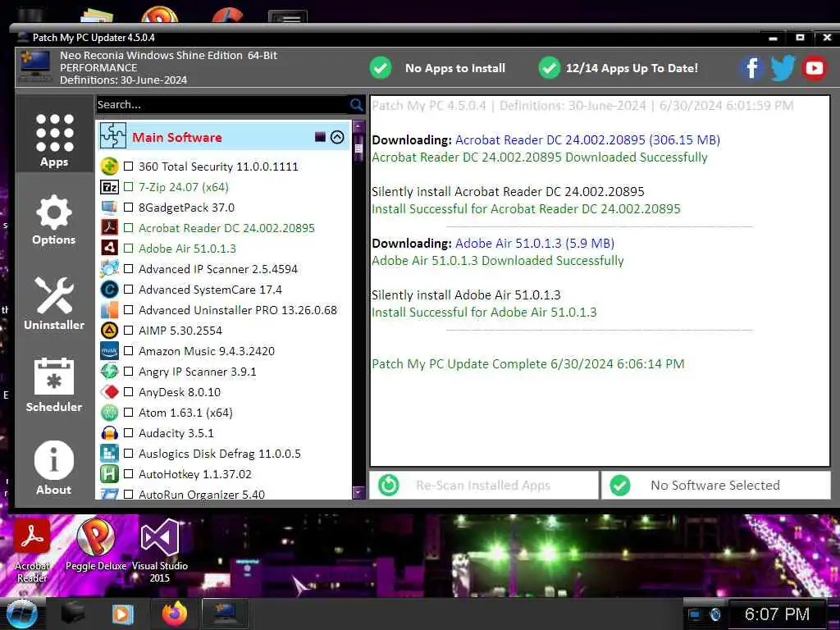
Task: Collapse the Main Software category
Action: click(x=337, y=137)
